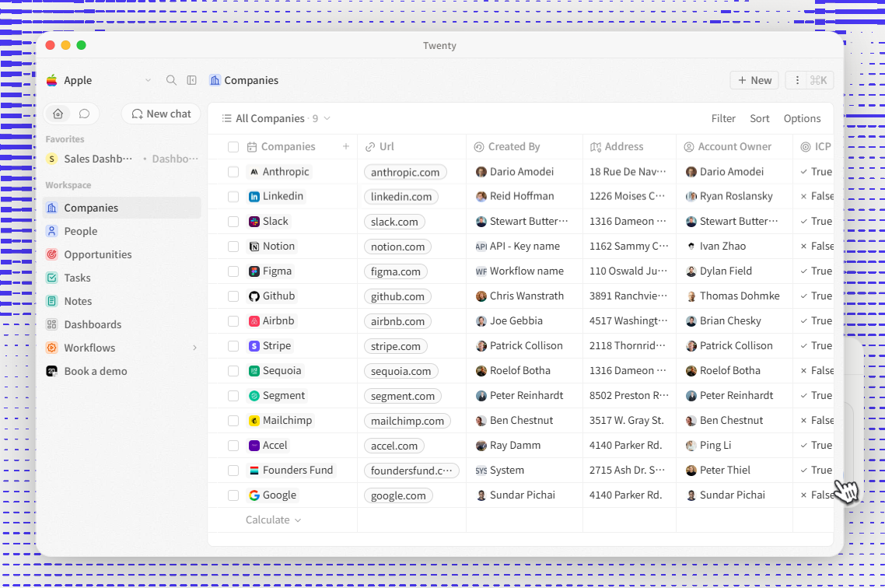Click the Github logo icon
This screenshot has width=885, height=588.
(x=254, y=296)
